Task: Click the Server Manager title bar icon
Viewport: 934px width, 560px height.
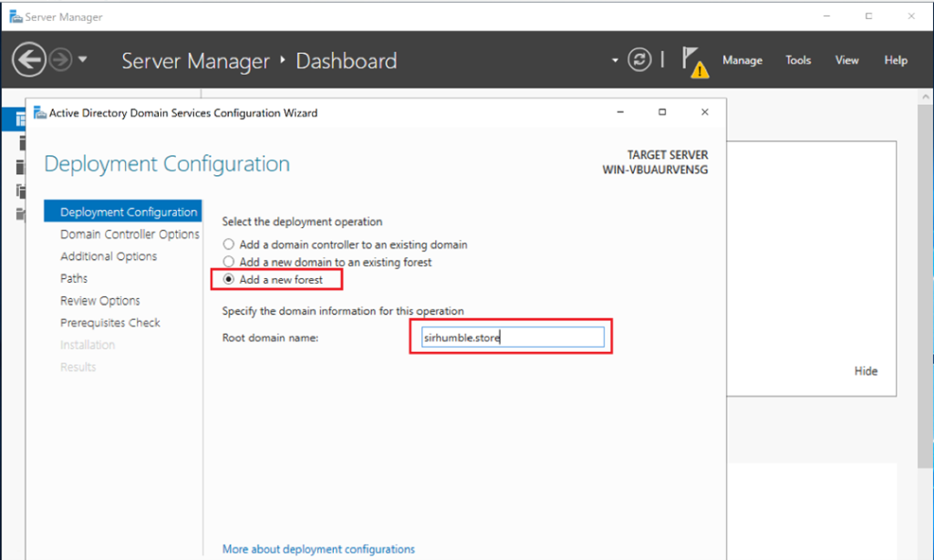Action: [16, 16]
